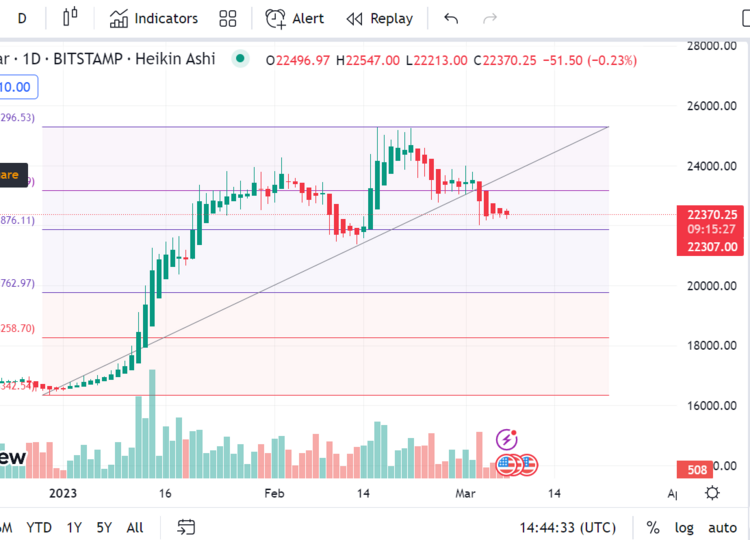
Task: Select the 5Y date range
Action: coord(104,527)
